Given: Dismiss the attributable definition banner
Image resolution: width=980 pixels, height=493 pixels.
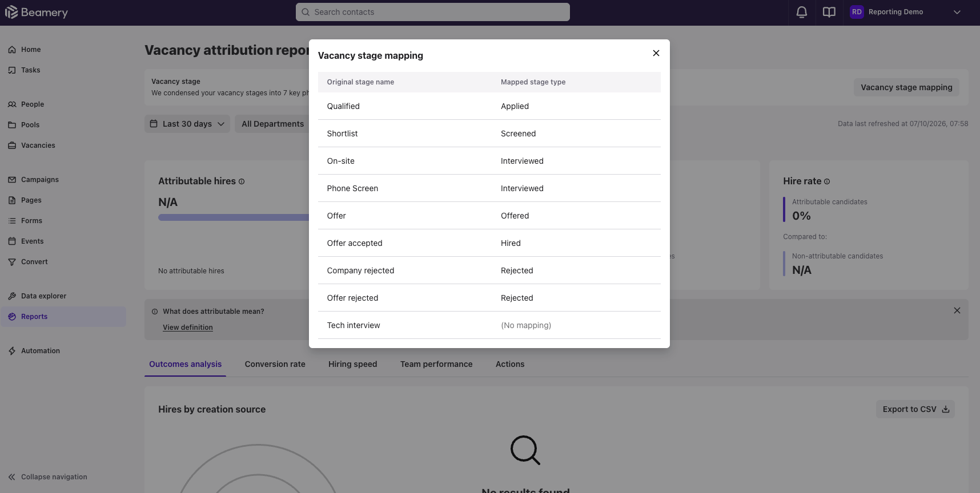Looking at the screenshot, I should [957, 310].
